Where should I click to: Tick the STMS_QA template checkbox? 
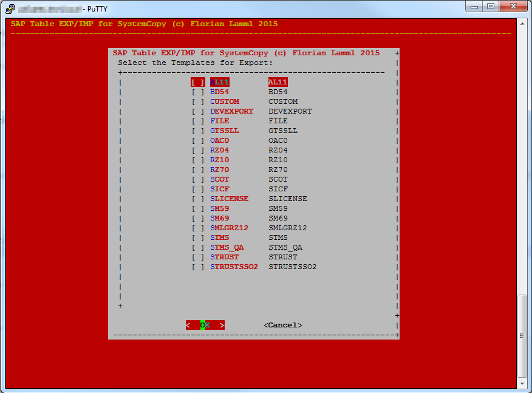pyautogui.click(x=198, y=247)
